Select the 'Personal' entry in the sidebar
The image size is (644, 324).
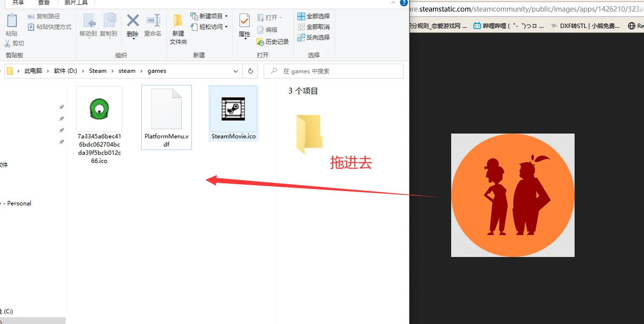coord(16,203)
